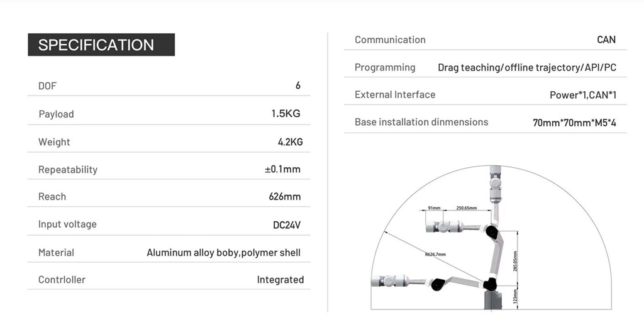Click the External Interface label
This screenshot has width=644, height=332.
click(395, 95)
